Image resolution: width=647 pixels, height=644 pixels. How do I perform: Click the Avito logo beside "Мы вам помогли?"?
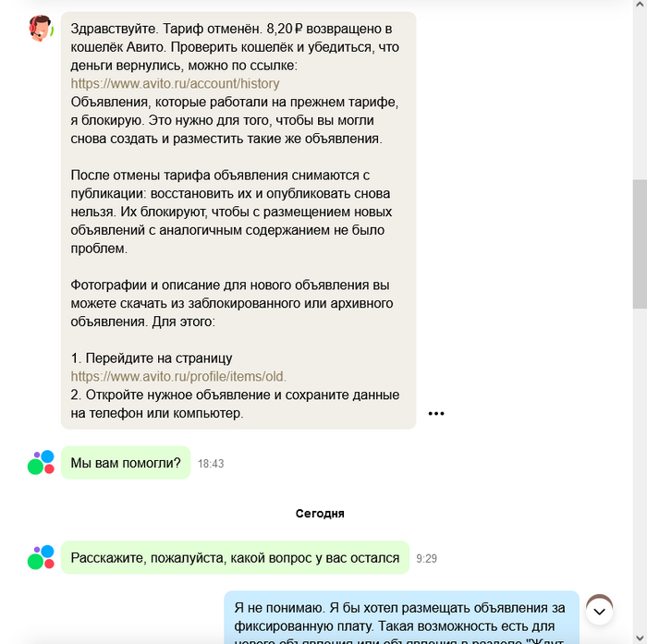coord(41,463)
